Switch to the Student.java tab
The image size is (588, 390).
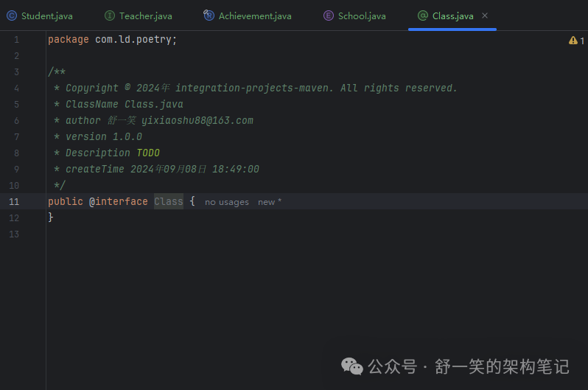click(47, 15)
